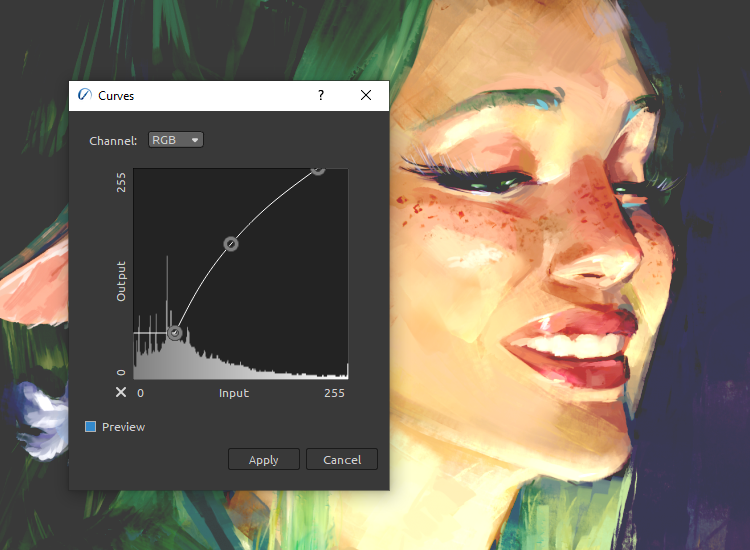Select the middle curve control point
Viewport: 750px width, 550px height.
231,244
